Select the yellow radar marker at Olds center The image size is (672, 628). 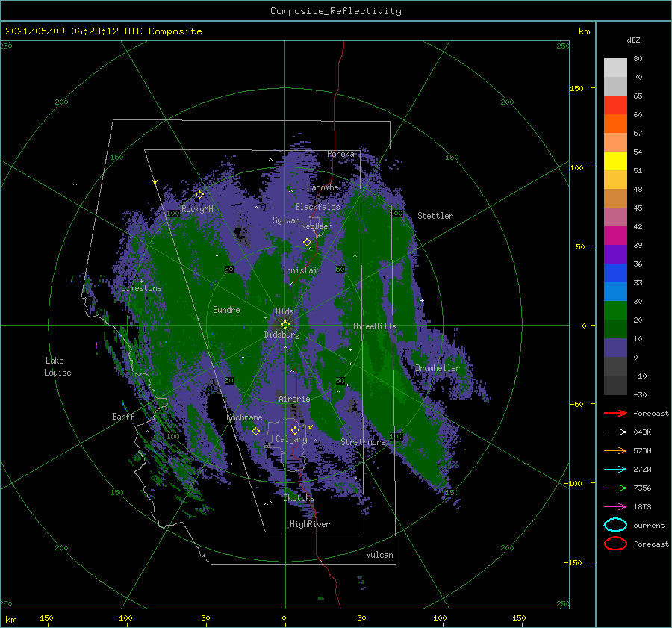[x=285, y=325]
